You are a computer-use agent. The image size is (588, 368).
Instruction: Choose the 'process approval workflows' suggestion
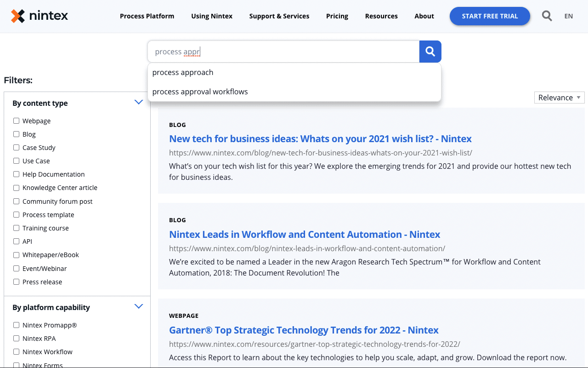[294, 92]
